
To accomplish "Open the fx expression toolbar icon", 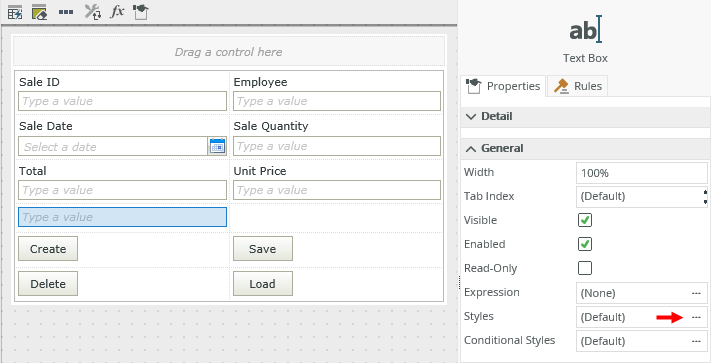I will tap(117, 12).
